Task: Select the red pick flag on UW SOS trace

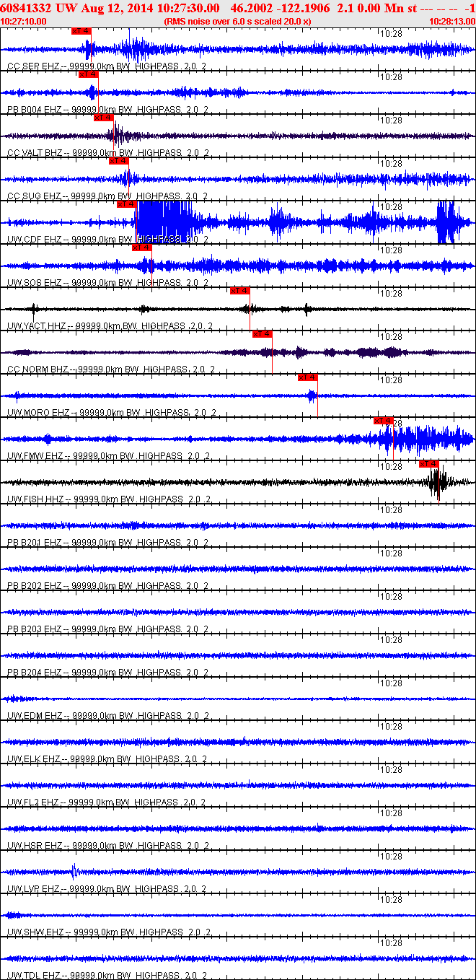Action: coord(142,248)
